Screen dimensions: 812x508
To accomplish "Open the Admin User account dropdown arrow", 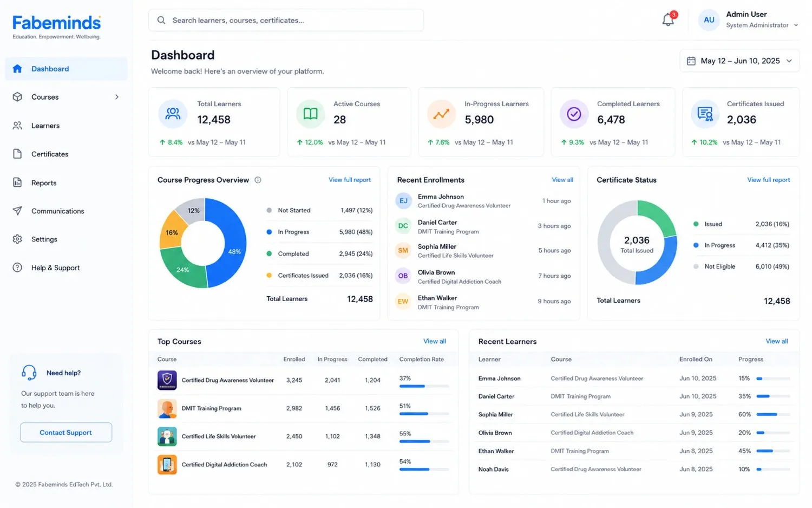I will pyautogui.click(x=796, y=25).
